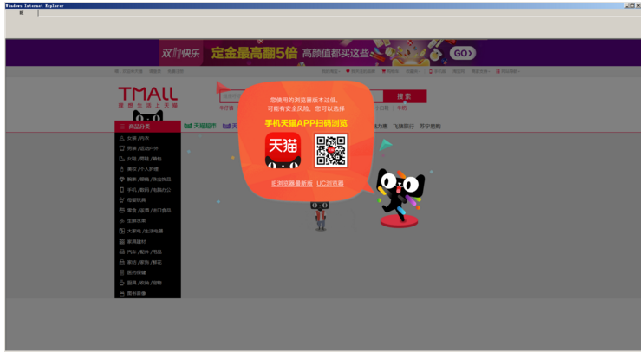Open the 图书音像 category icon
This screenshot has height=353, width=644.
(121, 293)
